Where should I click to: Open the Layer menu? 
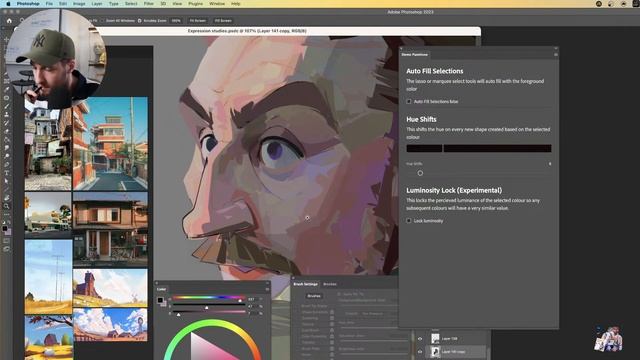coord(97,4)
